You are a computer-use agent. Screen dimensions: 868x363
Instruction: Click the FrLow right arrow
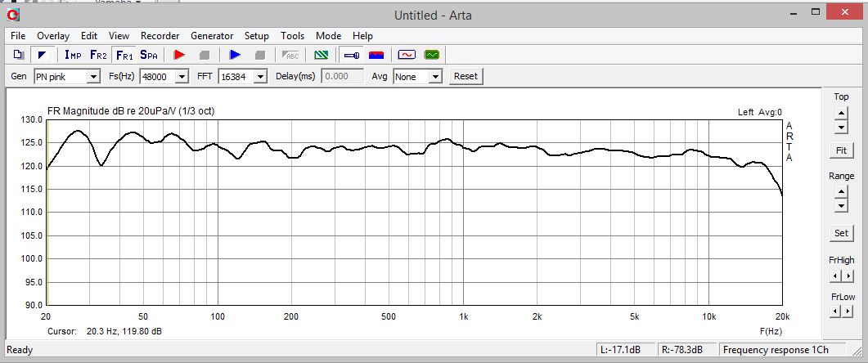[x=847, y=311]
